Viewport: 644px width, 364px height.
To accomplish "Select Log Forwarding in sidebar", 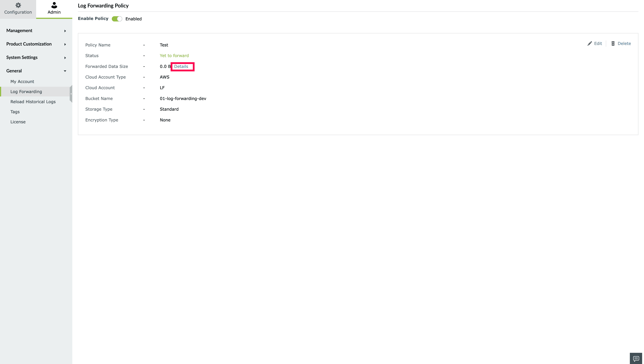I will [x=26, y=92].
